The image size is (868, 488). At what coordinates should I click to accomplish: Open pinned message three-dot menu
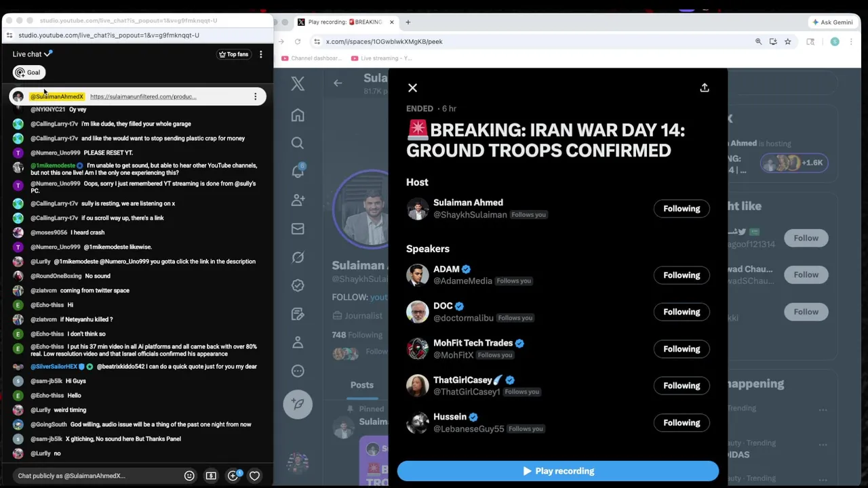point(255,97)
